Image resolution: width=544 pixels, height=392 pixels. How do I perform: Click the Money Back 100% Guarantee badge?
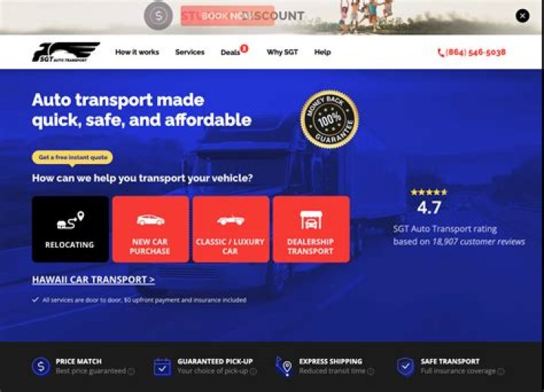click(329, 119)
